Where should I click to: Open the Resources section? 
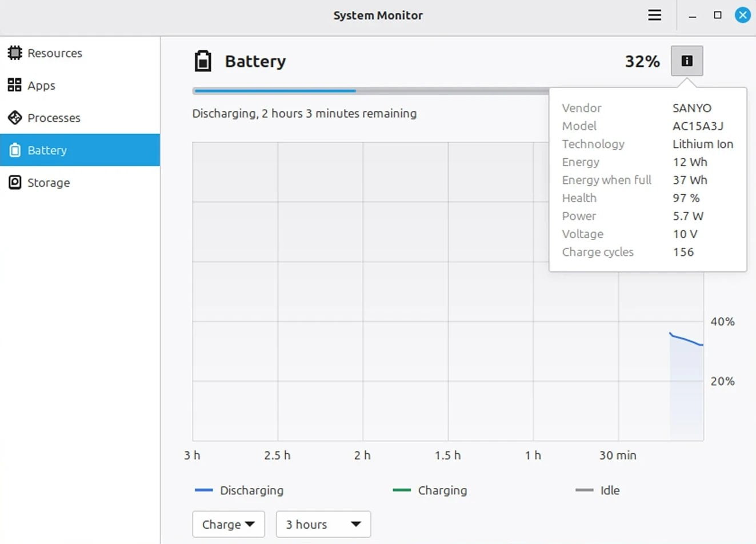click(x=80, y=53)
